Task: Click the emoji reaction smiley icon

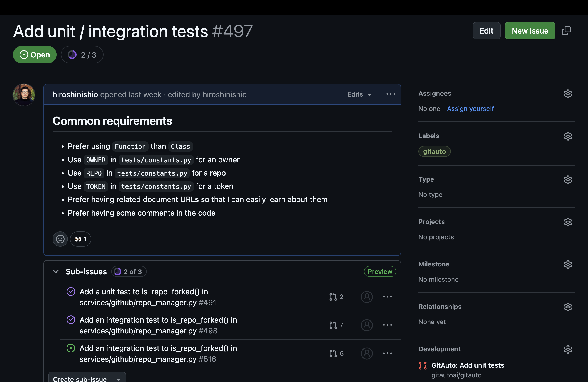Action: [x=60, y=239]
